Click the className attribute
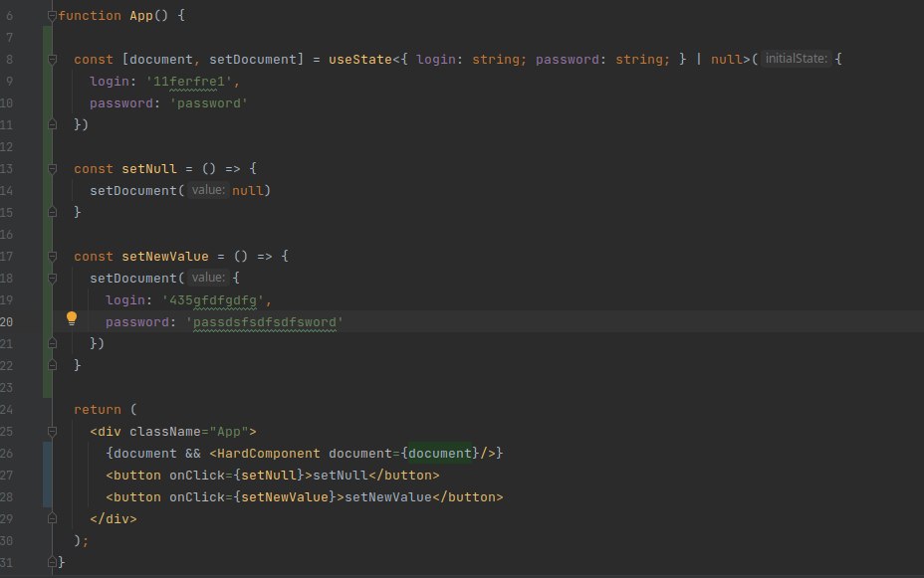Screen dimensions: 924x578 pyautogui.click(x=165, y=432)
